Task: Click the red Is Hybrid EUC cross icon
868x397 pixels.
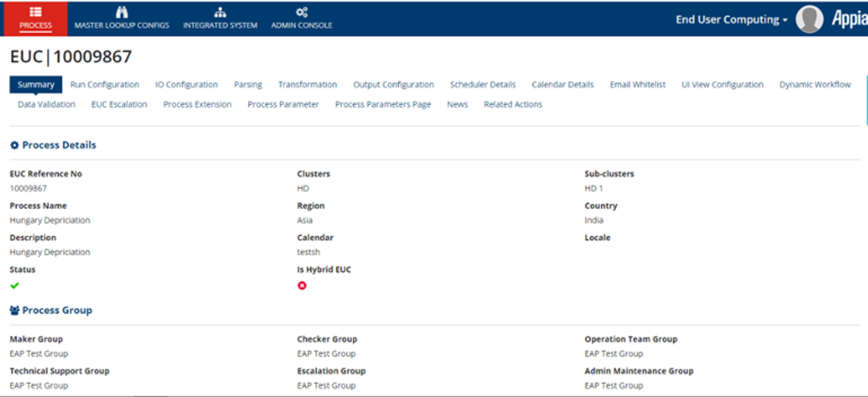Action: [x=302, y=286]
